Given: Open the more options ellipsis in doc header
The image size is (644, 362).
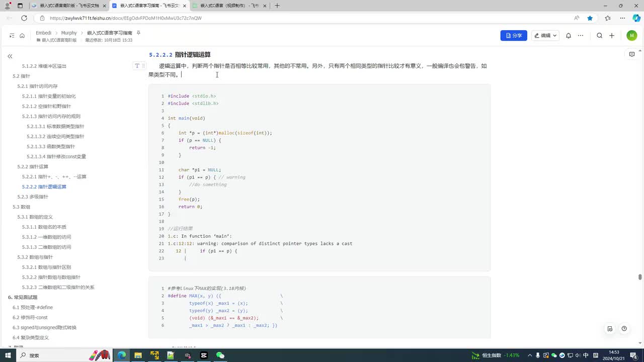Looking at the screenshot, I should (x=581, y=36).
